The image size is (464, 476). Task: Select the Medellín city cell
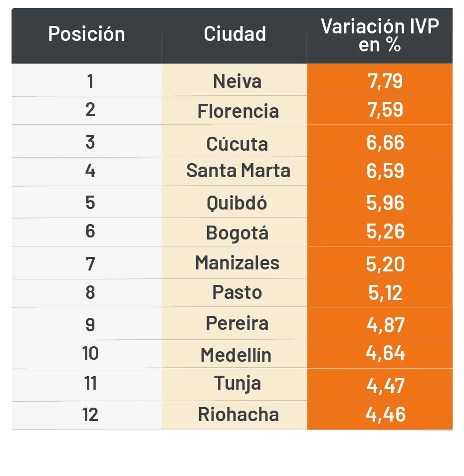click(236, 355)
